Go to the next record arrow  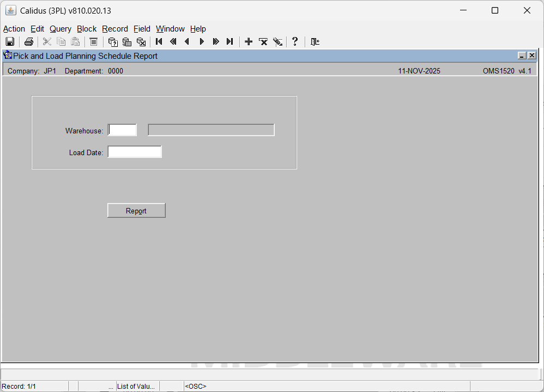(202, 42)
